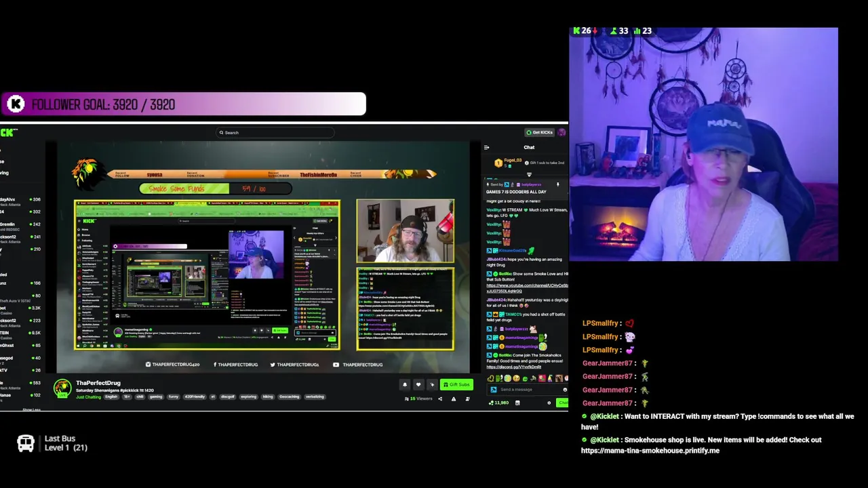Click the Smoke Some Funds progress bar
Screen dimensions: 868x488
pos(216,188)
